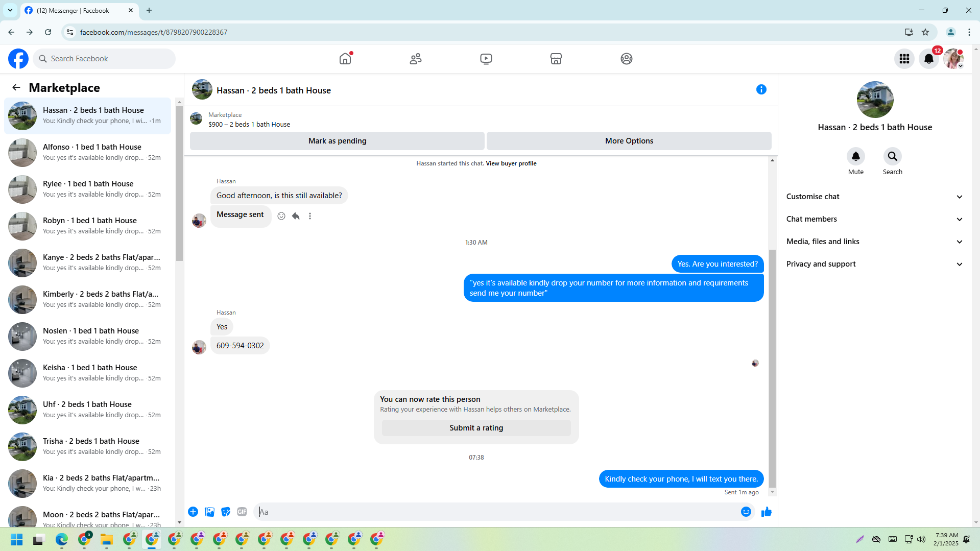Search in conversation magnifier icon
Viewport: 980px width, 551px height.
893,156
